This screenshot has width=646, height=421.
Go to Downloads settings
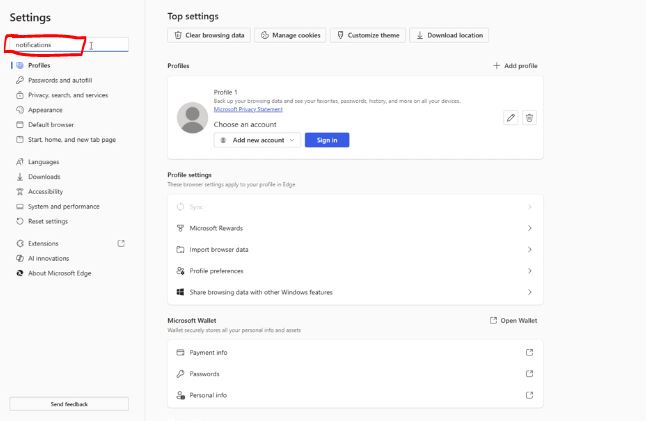(44, 176)
